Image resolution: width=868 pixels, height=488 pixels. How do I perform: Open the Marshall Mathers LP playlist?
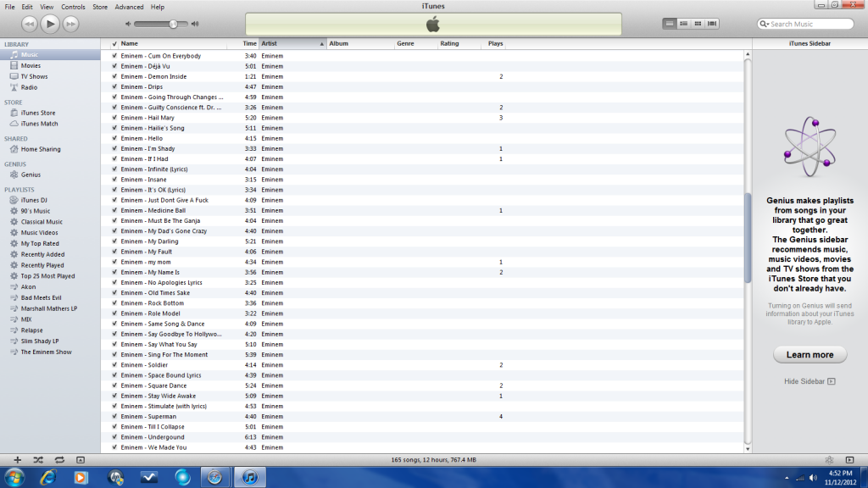pos(50,308)
